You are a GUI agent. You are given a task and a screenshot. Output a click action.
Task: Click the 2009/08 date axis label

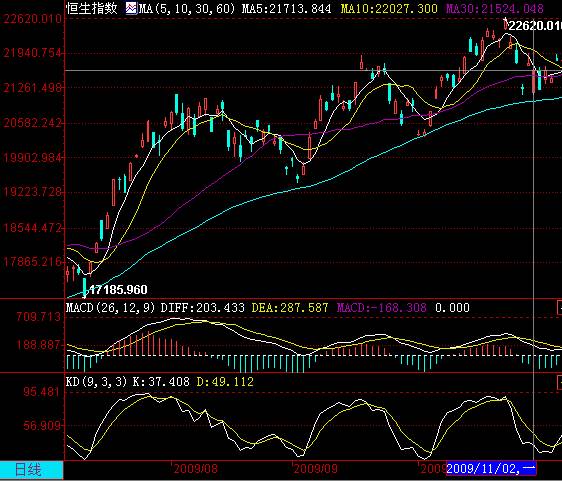195,468
